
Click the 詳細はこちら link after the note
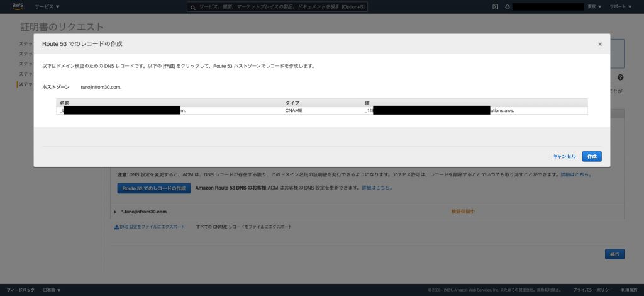coord(576,174)
